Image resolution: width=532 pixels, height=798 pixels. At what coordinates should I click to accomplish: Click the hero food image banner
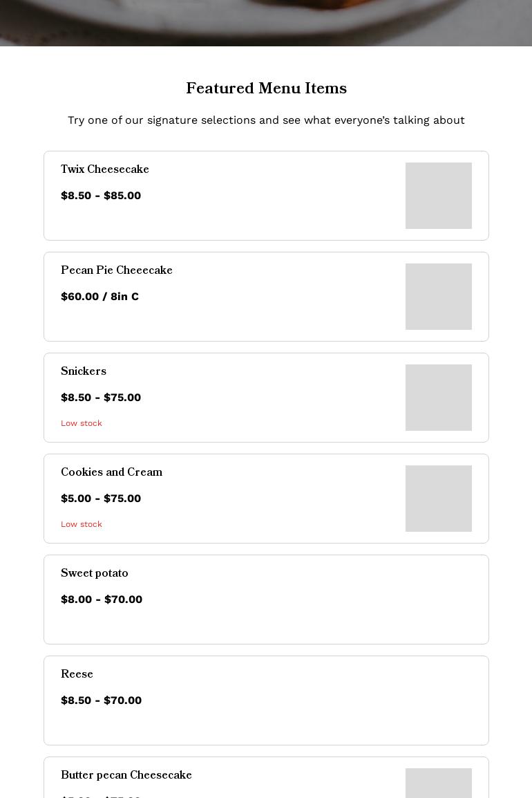(266, 22)
